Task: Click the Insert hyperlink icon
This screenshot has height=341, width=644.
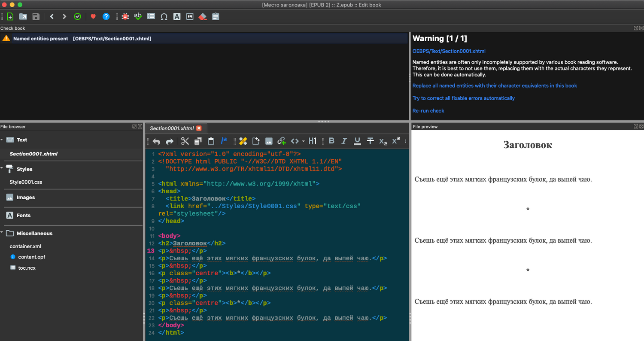Action: pos(282,141)
